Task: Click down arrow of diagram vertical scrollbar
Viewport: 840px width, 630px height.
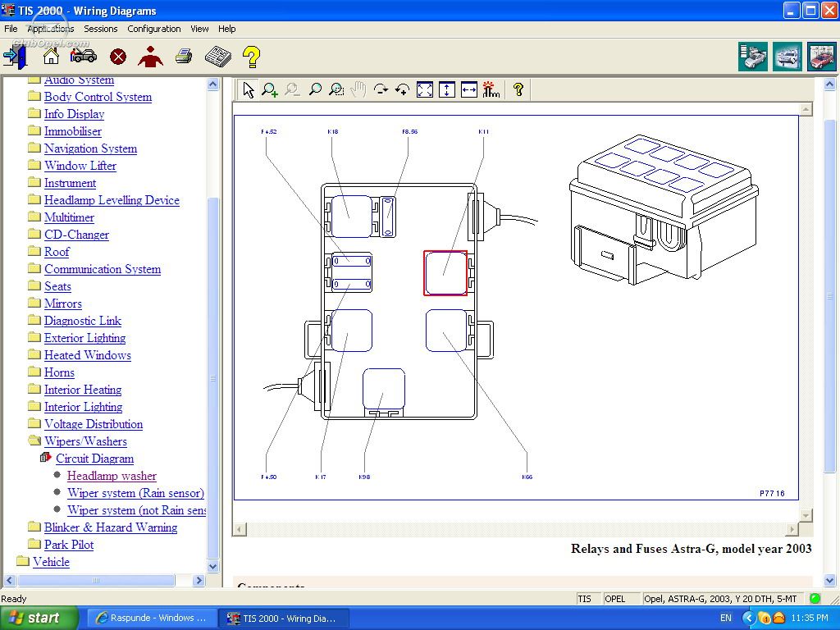Action: pos(806,515)
